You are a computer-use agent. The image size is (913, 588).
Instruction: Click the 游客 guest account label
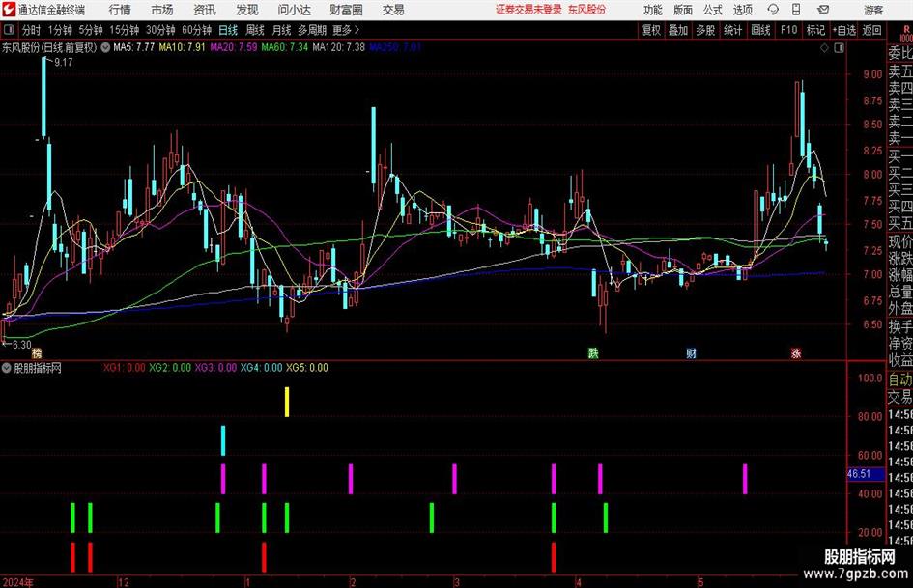click(x=872, y=10)
